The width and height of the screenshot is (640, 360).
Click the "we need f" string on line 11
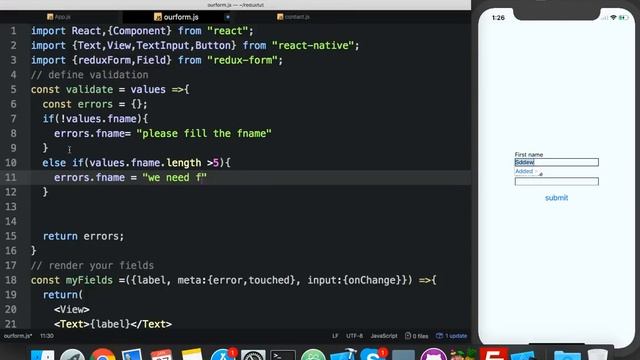175,178
